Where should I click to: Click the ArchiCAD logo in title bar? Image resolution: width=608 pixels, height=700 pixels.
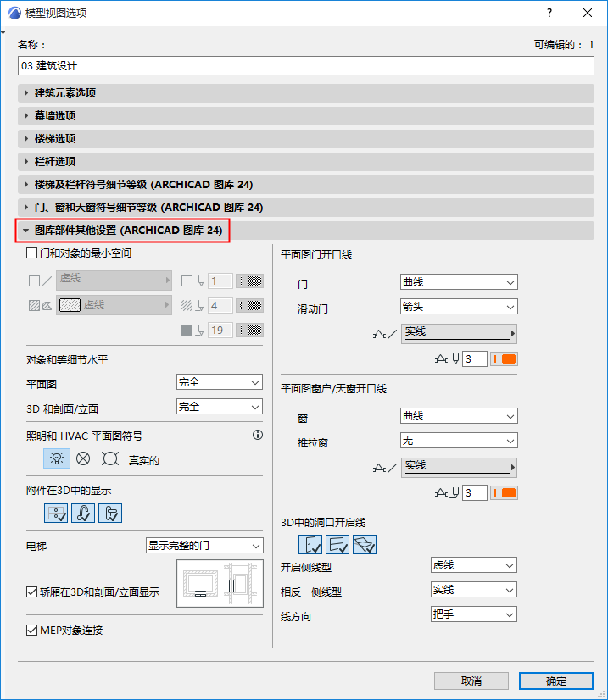click(14, 13)
